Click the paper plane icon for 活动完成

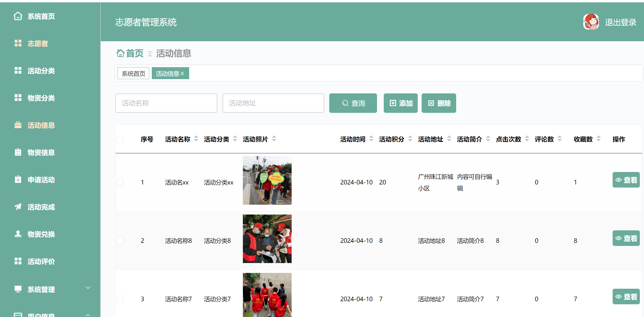(x=18, y=207)
